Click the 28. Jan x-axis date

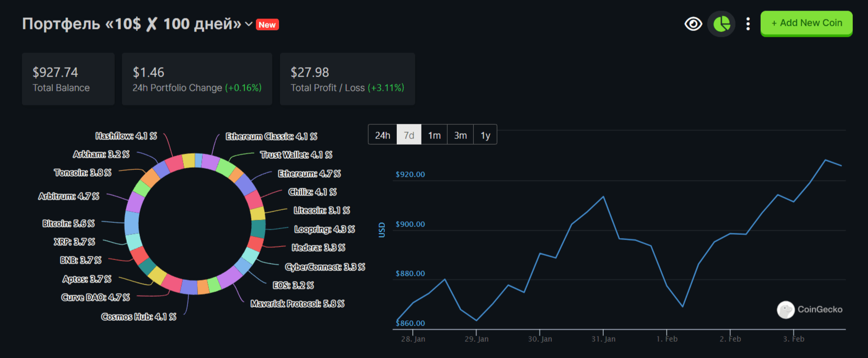(x=413, y=339)
